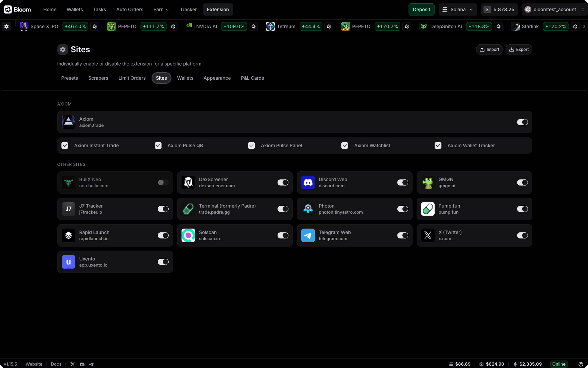Viewport: 588px width, 368px height.
Task: Click the X icon in the status bar
Action: click(x=73, y=364)
